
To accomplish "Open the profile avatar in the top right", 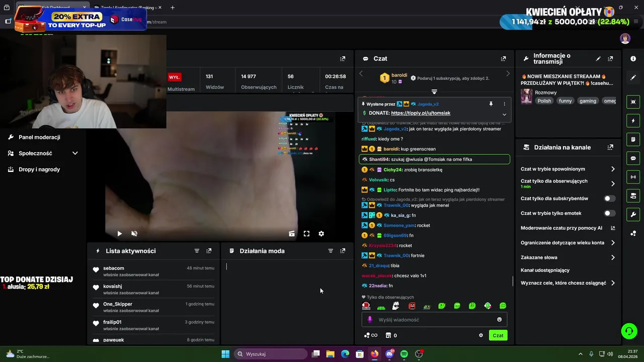I will (625, 39).
